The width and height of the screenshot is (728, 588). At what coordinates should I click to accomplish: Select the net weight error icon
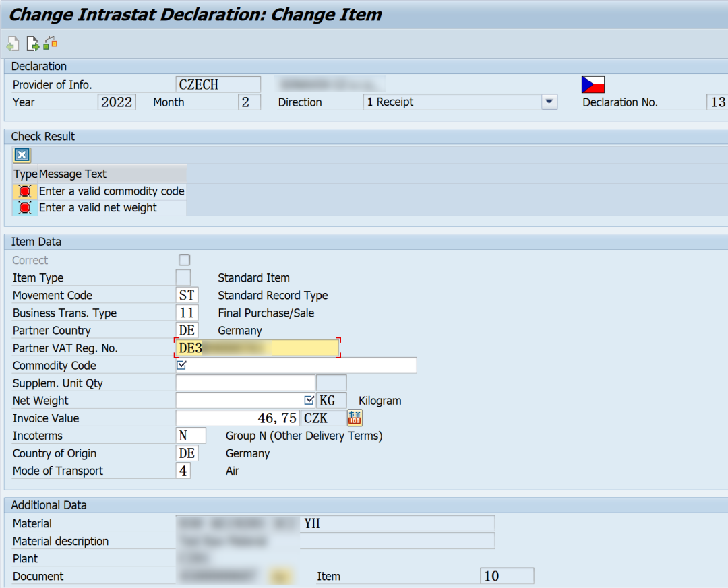pos(25,208)
